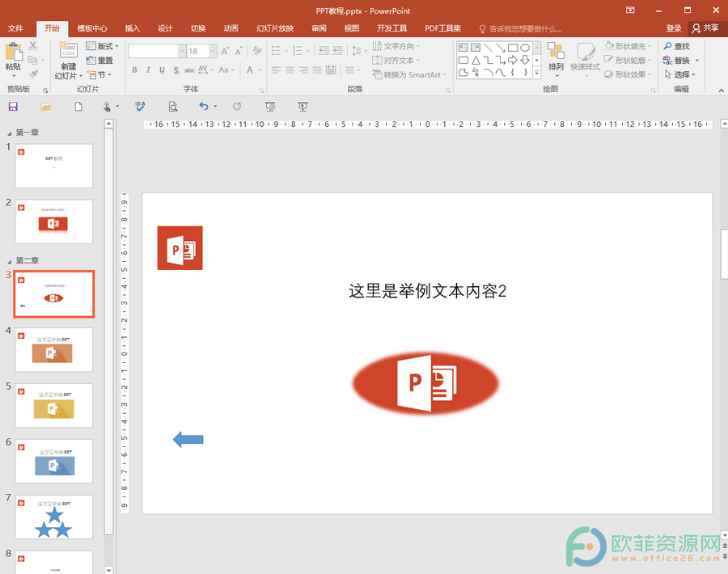Screen dimensions: 728x574
Task: Click the Open folder icon in quick toolbar
Action: tap(45, 107)
